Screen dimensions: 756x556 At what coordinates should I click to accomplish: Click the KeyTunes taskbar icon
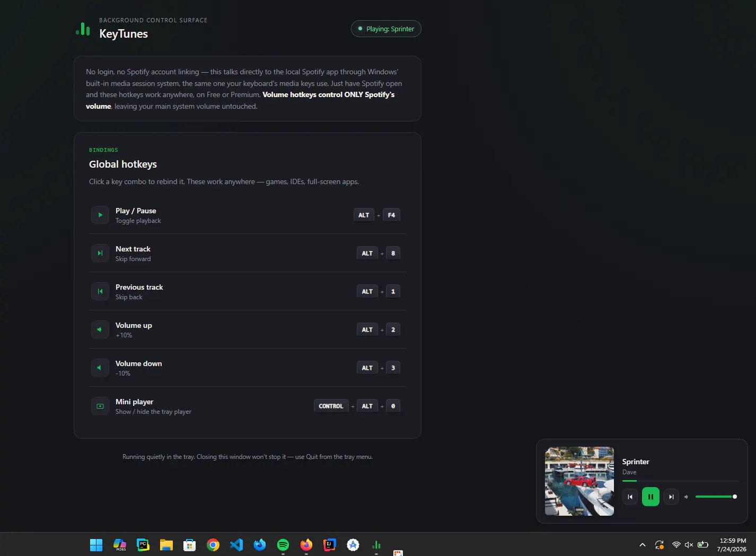376,545
